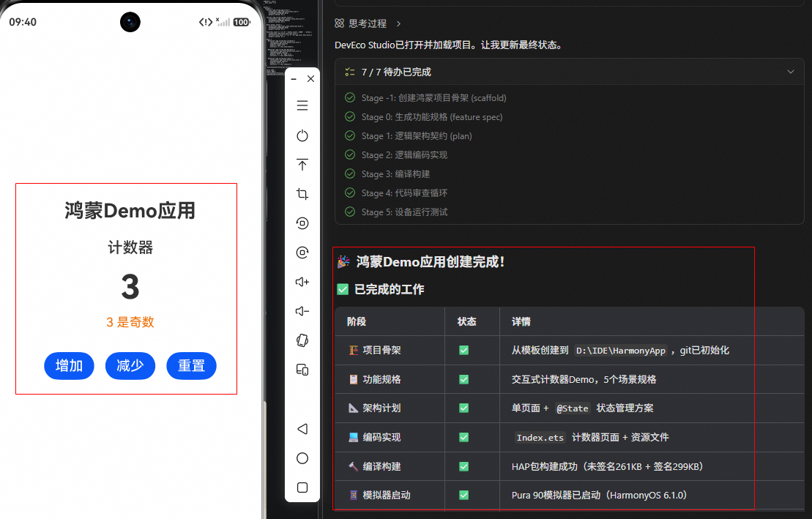The height and width of the screenshot is (519, 812).
Task: Tap the battery 100 icon in phone status bar
Action: pyautogui.click(x=242, y=22)
